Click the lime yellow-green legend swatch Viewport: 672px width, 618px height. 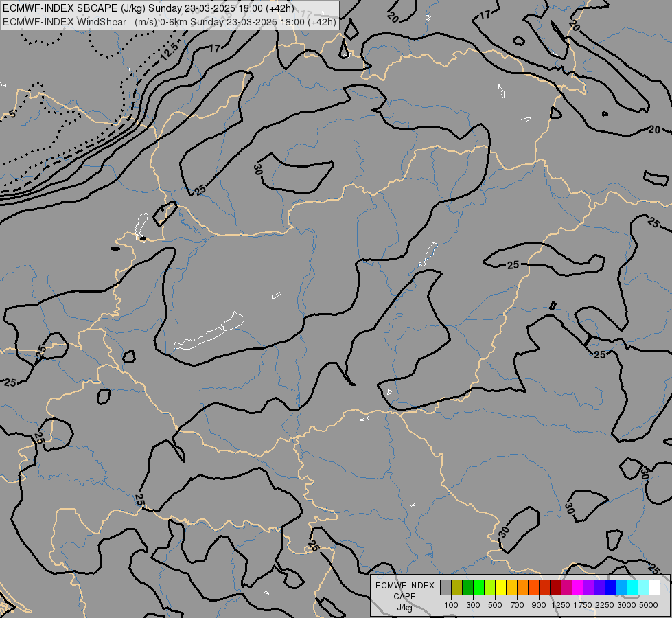[490, 588]
